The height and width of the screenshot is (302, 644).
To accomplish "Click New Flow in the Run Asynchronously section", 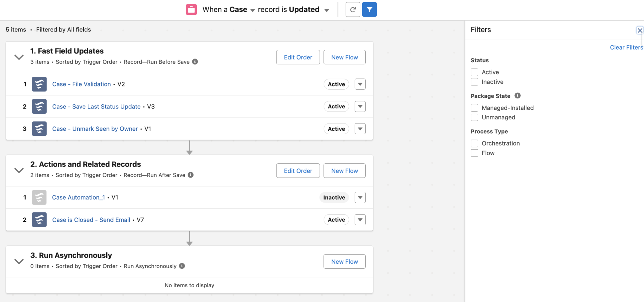I will click(x=344, y=261).
